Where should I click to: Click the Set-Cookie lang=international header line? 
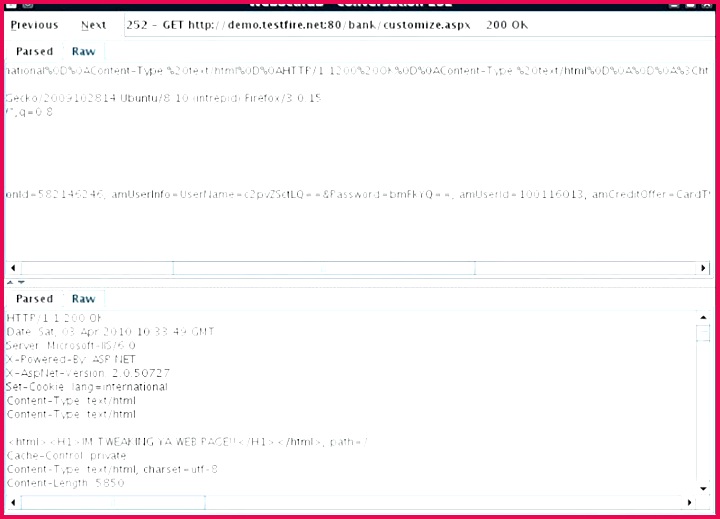(87, 386)
